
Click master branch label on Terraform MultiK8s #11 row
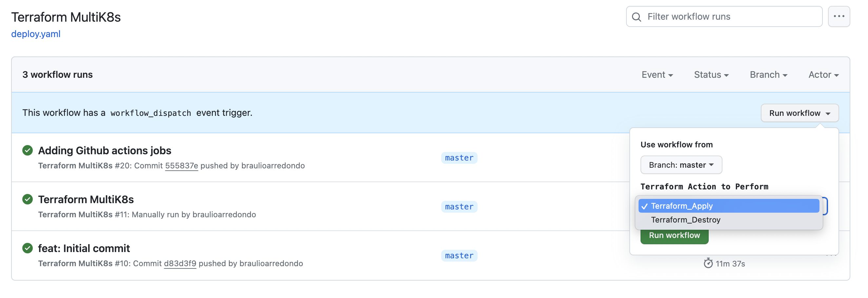[x=459, y=206]
